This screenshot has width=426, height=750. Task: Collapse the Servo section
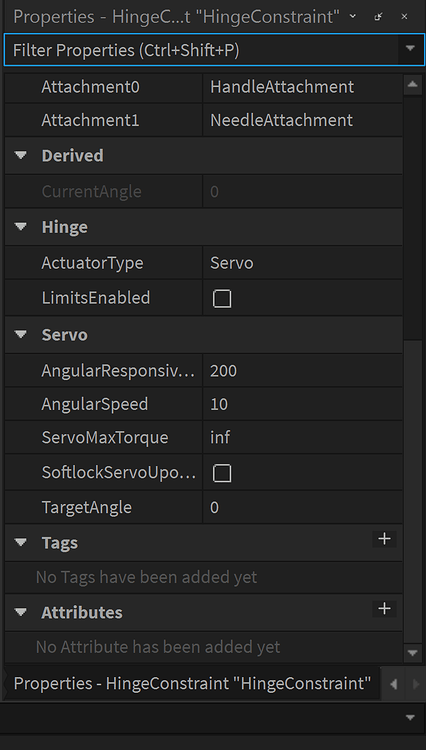pos(21,334)
